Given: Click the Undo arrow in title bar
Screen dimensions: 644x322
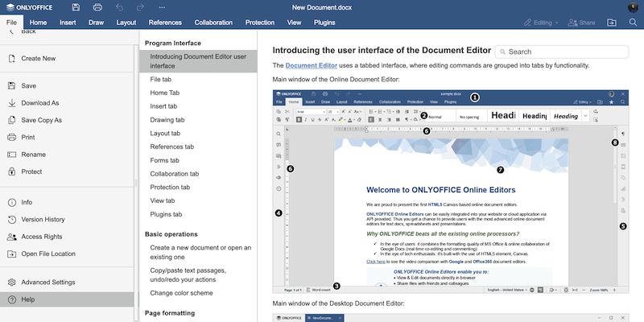Looking at the screenshot, I should click(118, 7).
